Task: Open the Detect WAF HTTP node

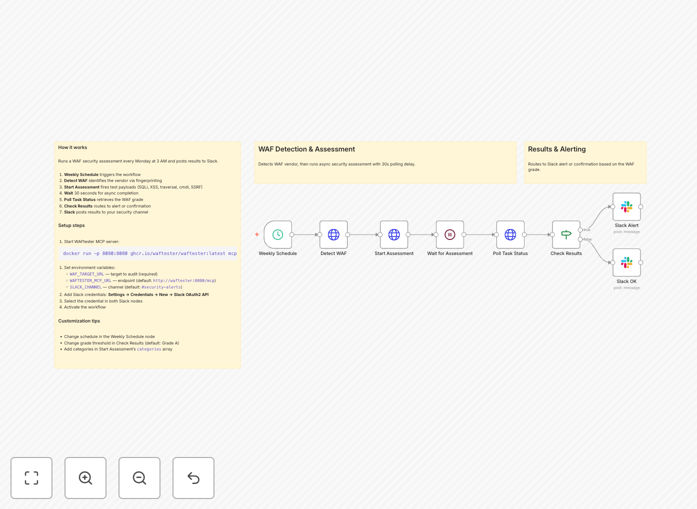Action: tap(333, 234)
